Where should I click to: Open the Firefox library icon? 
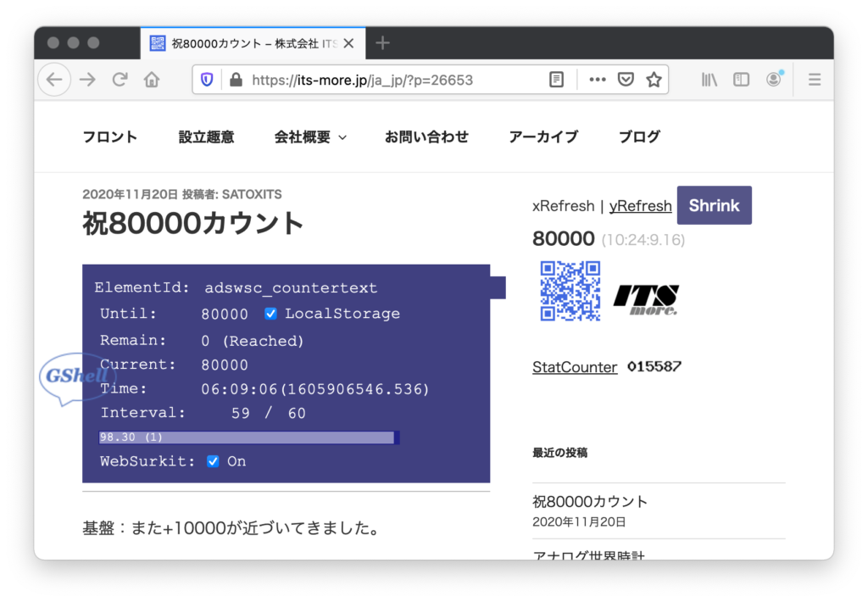tap(709, 80)
